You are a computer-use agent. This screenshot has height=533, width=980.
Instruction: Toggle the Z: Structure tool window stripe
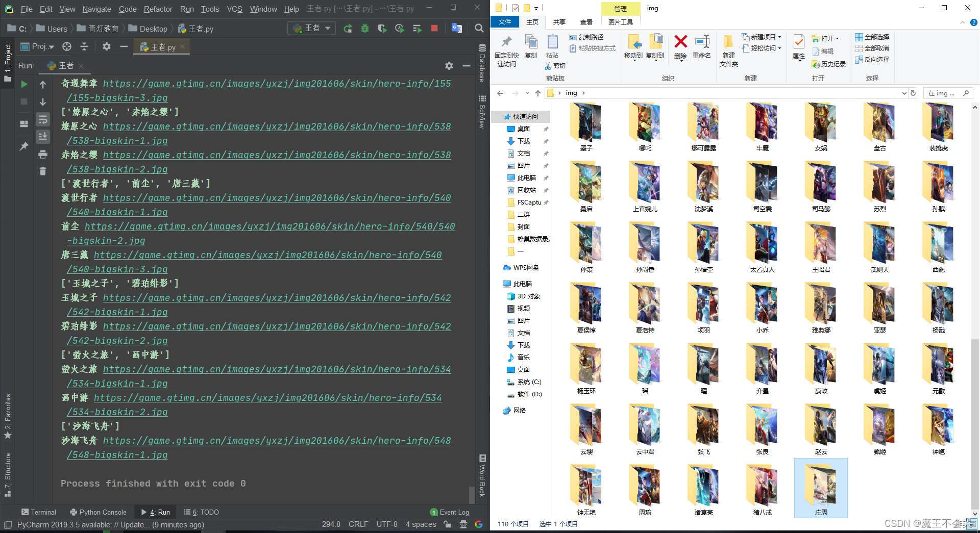pos(8,474)
